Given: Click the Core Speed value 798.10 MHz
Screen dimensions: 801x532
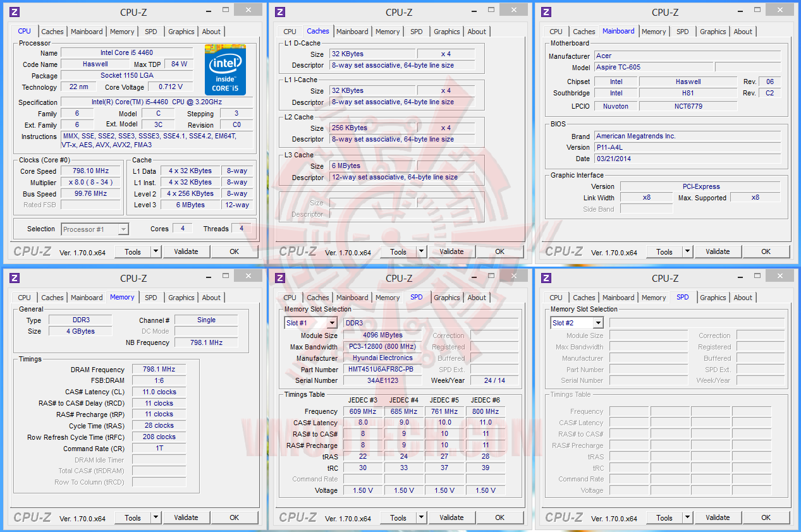Looking at the screenshot, I should coord(90,171).
